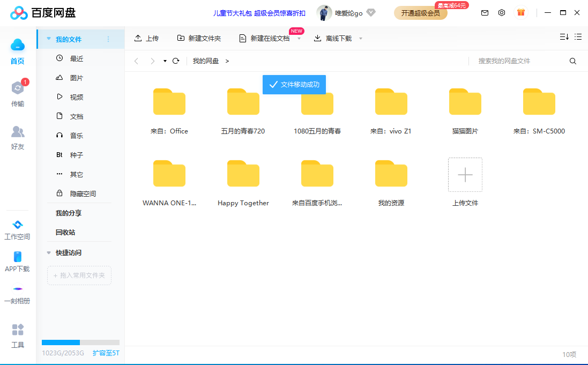Open the Bt 种子 (torrents) category
588x365 pixels.
(78, 154)
